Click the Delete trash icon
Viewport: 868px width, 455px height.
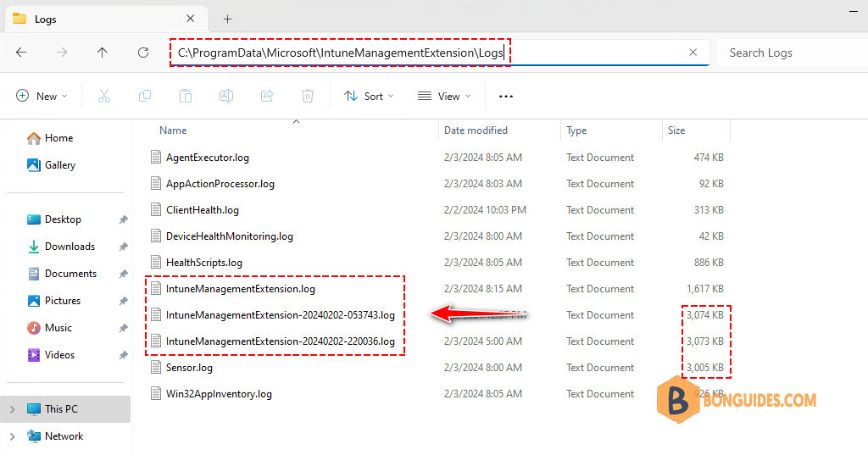[308, 97]
